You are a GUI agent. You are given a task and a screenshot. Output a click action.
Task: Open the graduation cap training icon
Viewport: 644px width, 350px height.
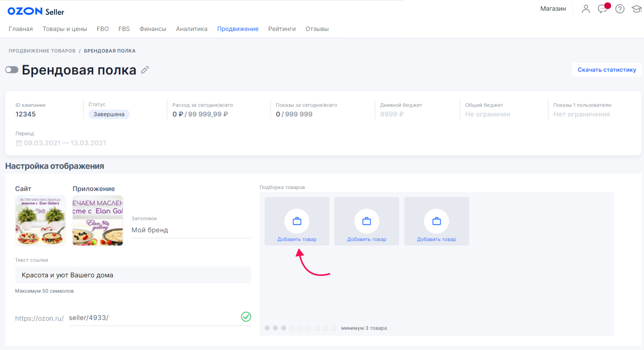[636, 9]
